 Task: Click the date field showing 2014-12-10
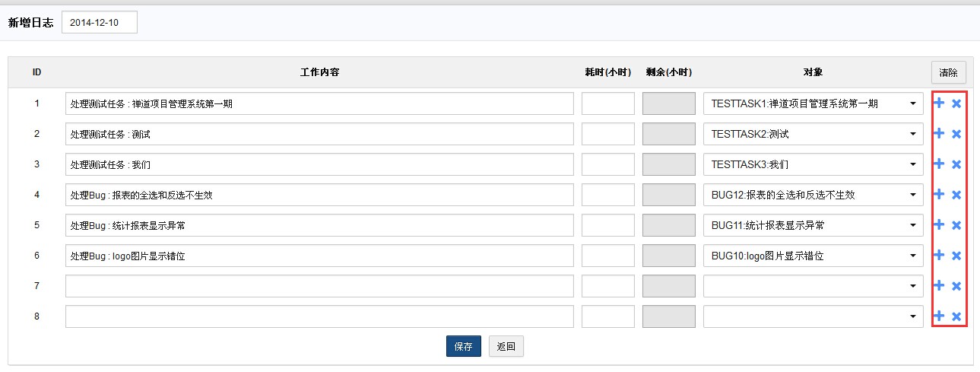99,23
